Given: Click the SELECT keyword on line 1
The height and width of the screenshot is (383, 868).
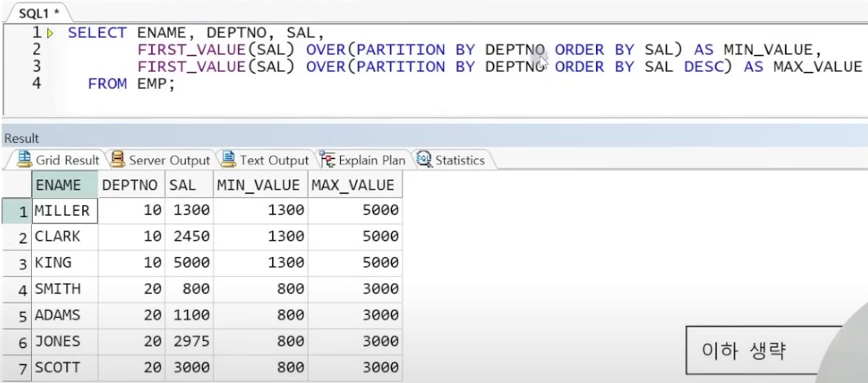Looking at the screenshot, I should coord(97,33).
